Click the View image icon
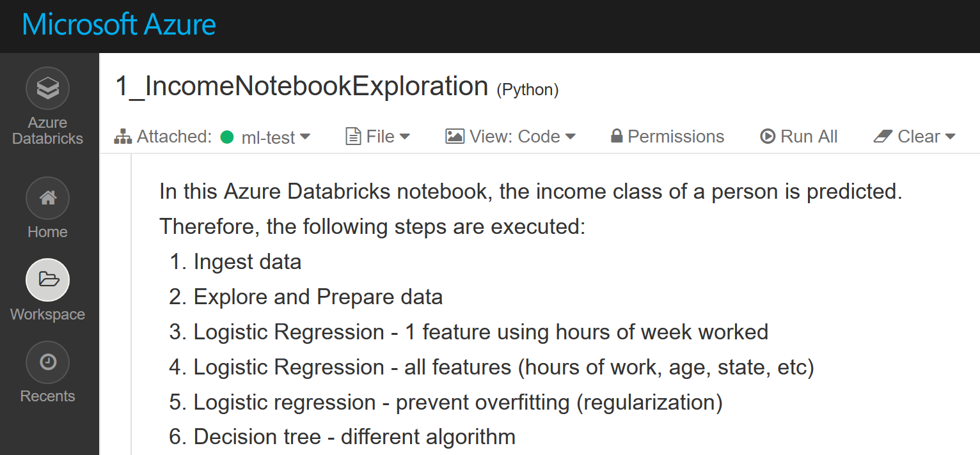Viewport: 980px width, 455px height. (x=454, y=137)
